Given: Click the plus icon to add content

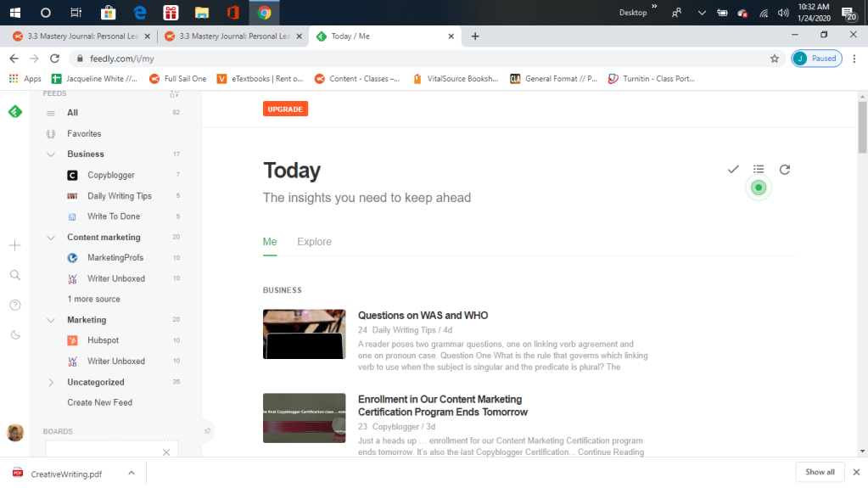Looking at the screenshot, I should (14, 245).
